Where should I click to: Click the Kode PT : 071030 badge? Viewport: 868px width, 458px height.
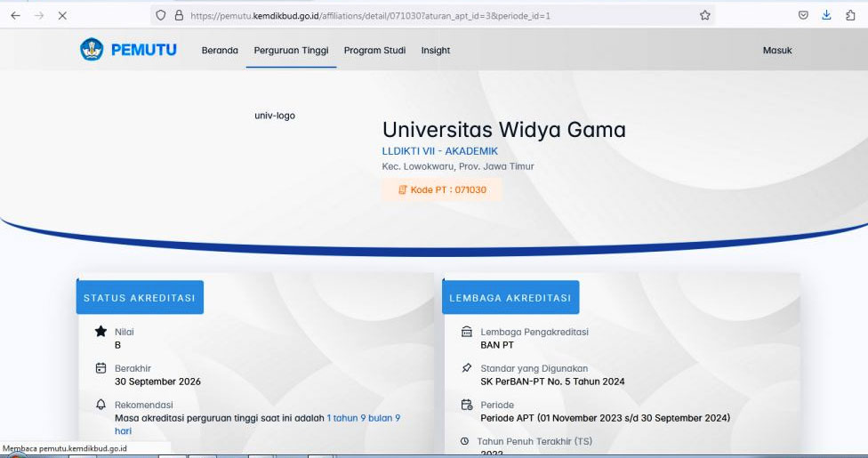tap(442, 189)
